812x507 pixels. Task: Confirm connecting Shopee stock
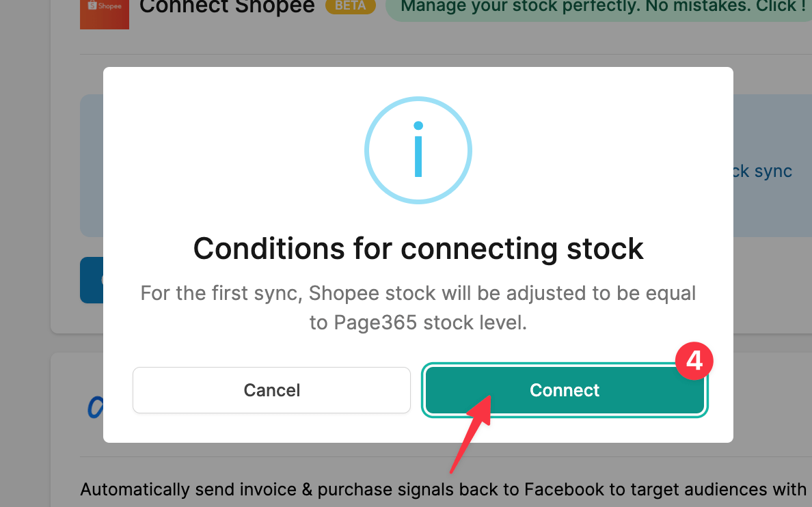[565, 389]
